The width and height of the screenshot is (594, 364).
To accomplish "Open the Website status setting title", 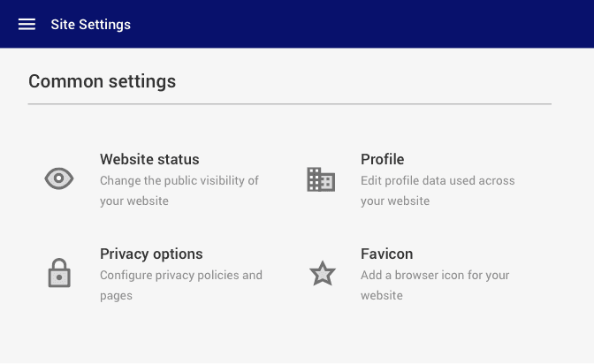I will (149, 159).
